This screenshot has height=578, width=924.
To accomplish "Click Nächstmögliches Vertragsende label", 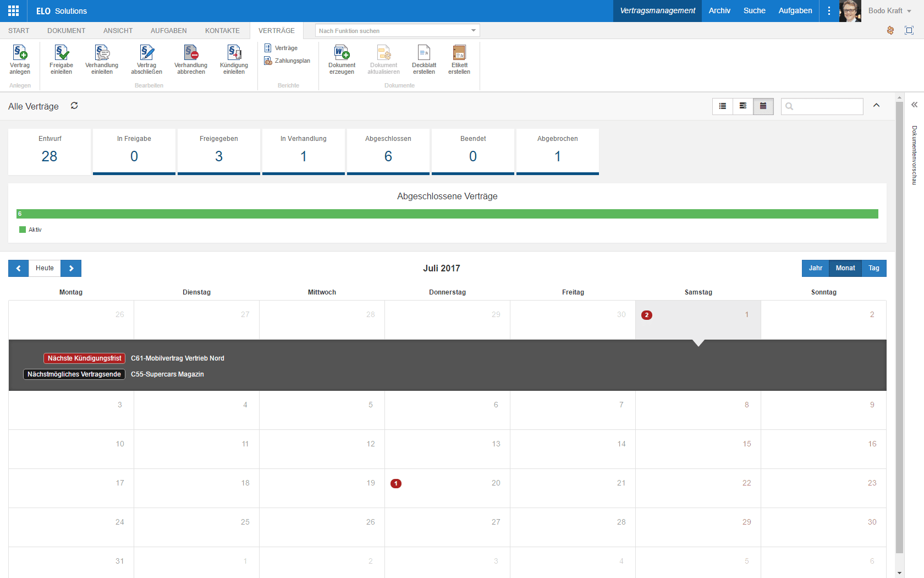I will point(74,374).
